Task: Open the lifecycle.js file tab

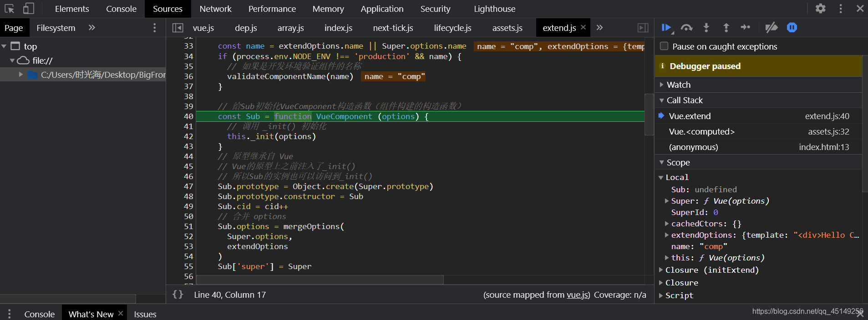Action: pyautogui.click(x=452, y=28)
